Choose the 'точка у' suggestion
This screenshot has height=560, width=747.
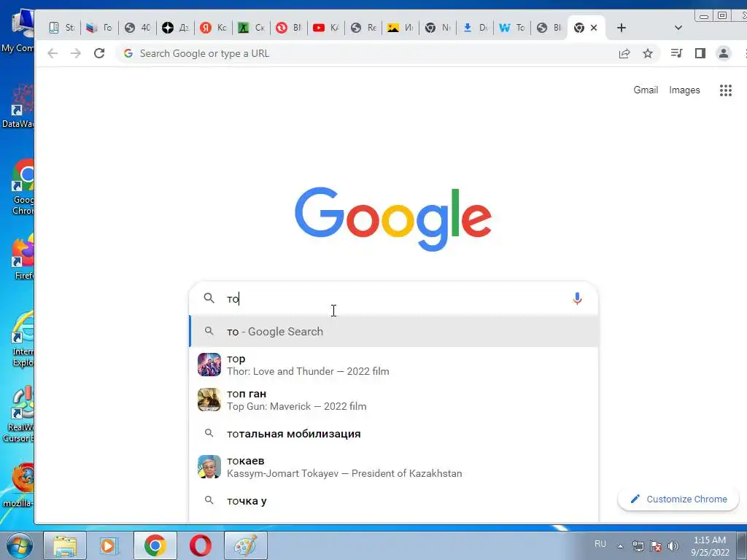393,501
